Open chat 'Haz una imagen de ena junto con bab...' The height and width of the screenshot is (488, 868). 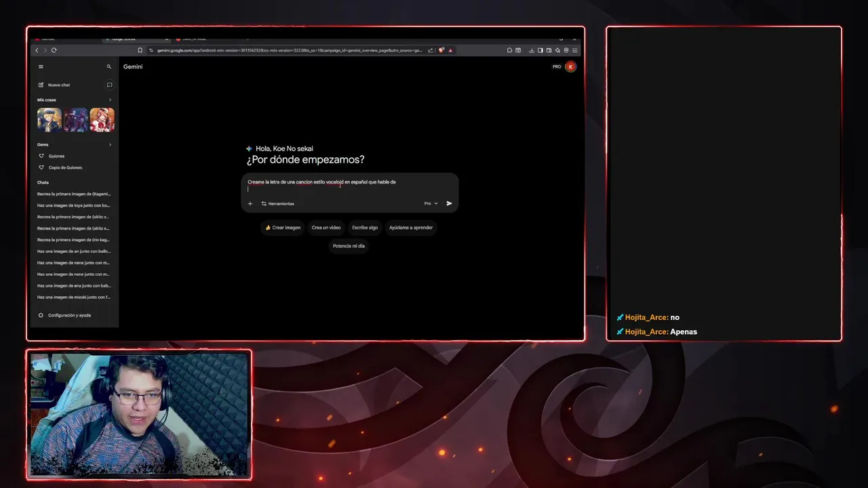point(74,286)
